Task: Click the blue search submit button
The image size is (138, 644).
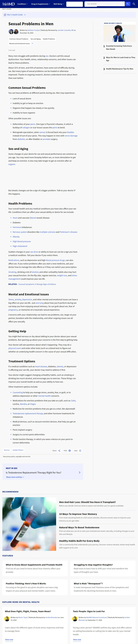Action: pyautogui.click(x=127, y=4)
